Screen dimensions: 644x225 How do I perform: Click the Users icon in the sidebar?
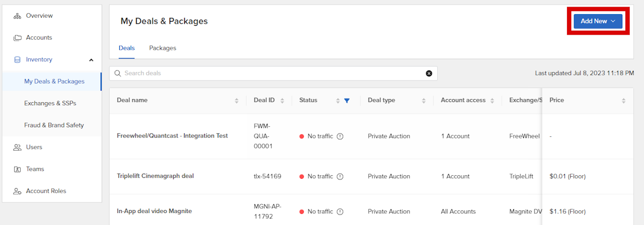click(x=18, y=147)
